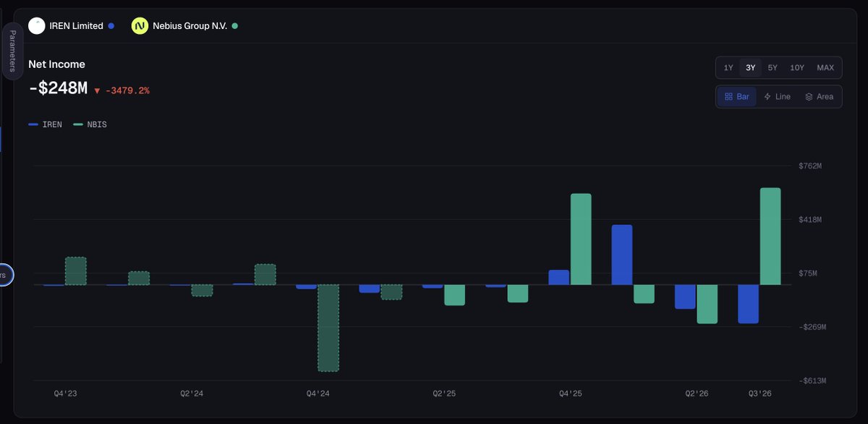Toggle the NBIS series in the legend
This screenshot has height=424, width=868.
(90, 124)
